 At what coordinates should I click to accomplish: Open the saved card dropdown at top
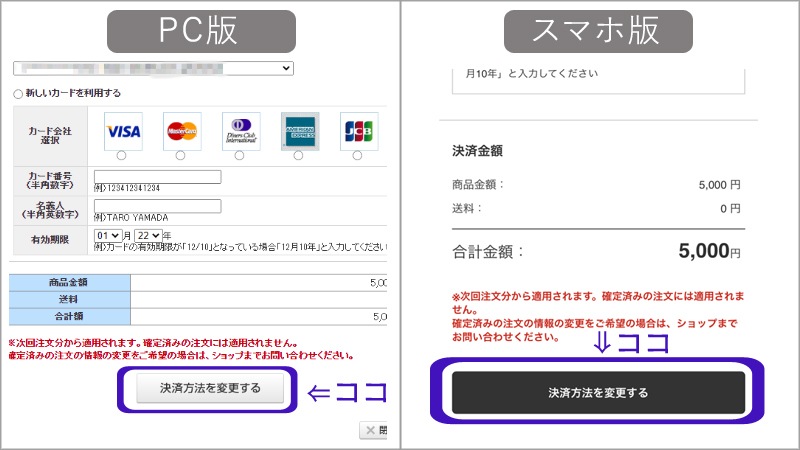153,68
